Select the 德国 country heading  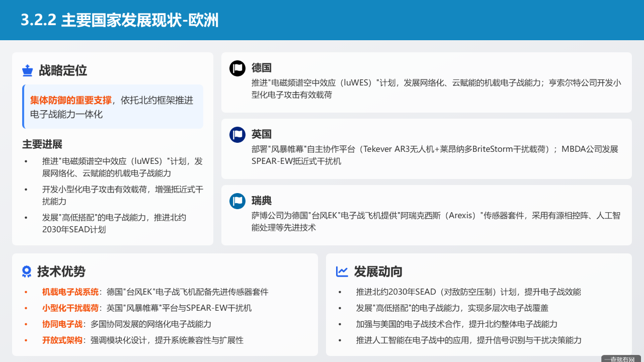click(262, 68)
